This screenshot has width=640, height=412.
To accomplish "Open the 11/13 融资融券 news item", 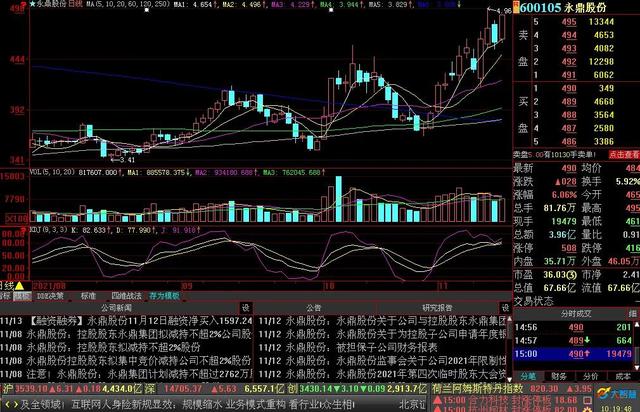I will click(x=126, y=321).
